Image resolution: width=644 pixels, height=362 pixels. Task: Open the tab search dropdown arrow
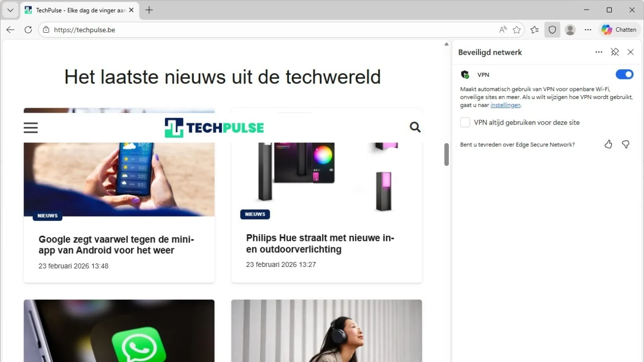(x=10, y=10)
